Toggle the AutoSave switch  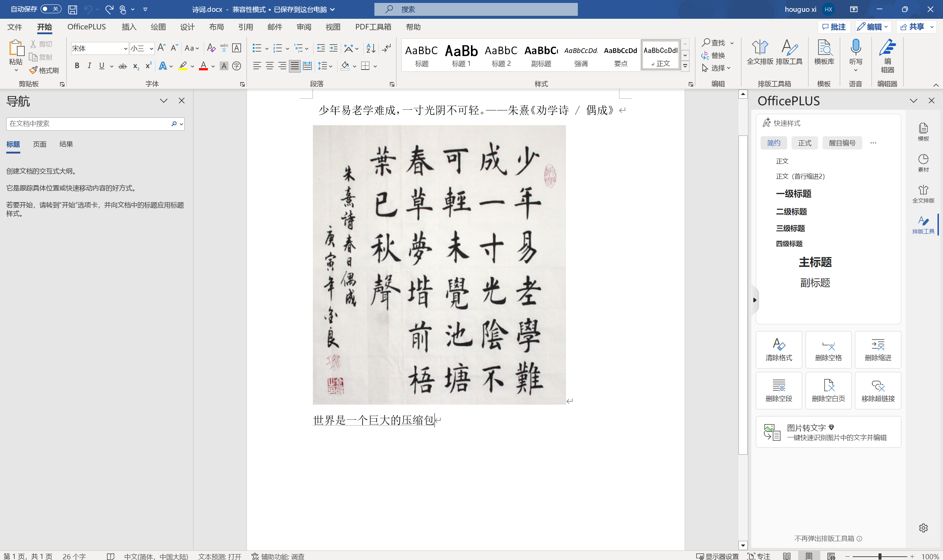point(50,9)
